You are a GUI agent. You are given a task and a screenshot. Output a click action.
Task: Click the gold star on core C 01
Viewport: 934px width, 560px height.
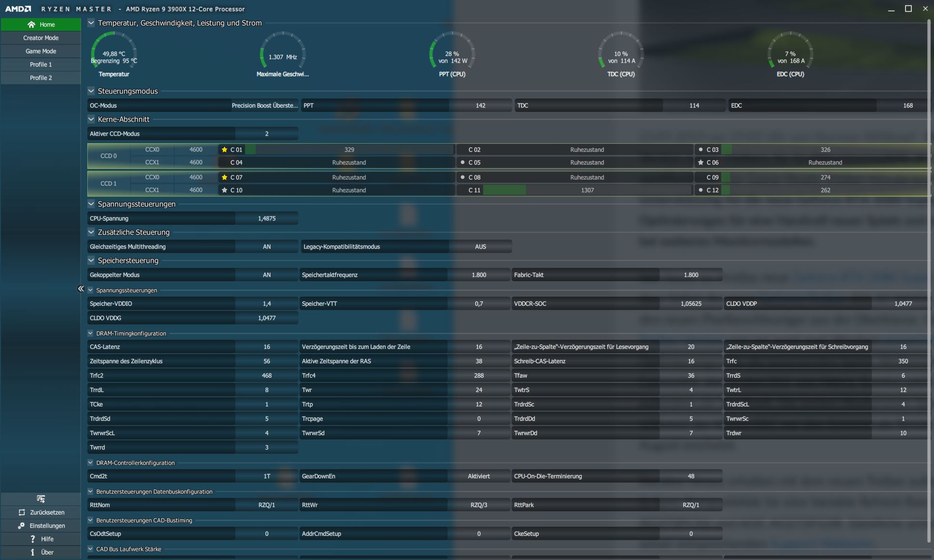[x=224, y=150]
